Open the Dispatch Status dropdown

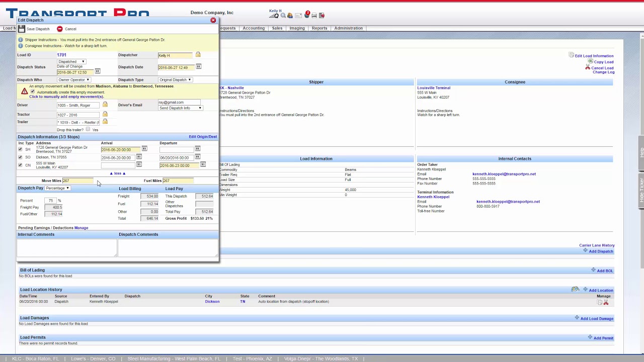71,61
